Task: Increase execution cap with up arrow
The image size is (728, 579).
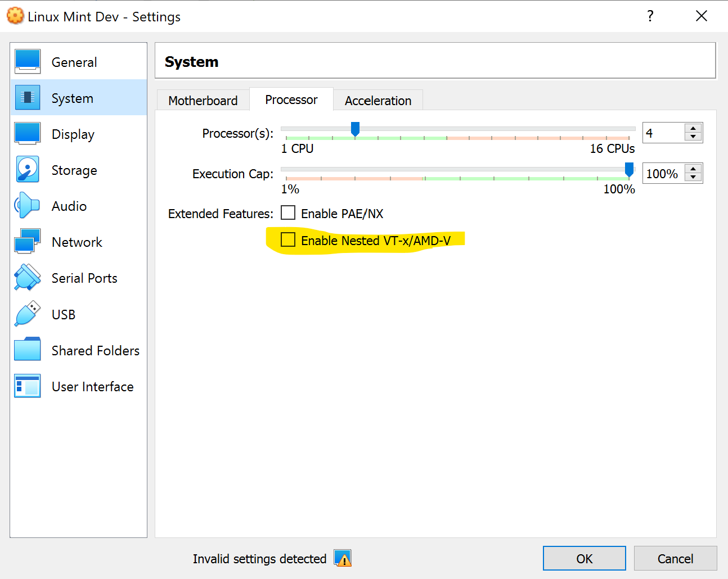Action: point(693,169)
